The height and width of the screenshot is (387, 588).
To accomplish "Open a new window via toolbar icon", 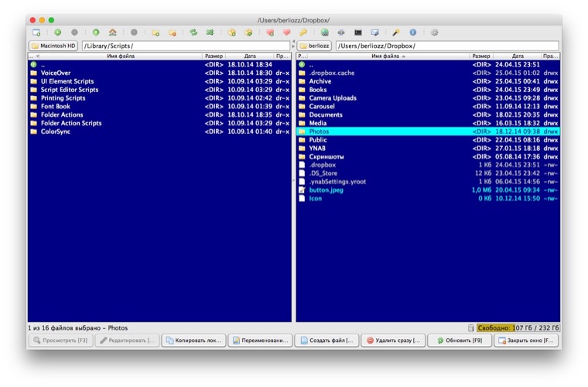I will tap(36, 33).
